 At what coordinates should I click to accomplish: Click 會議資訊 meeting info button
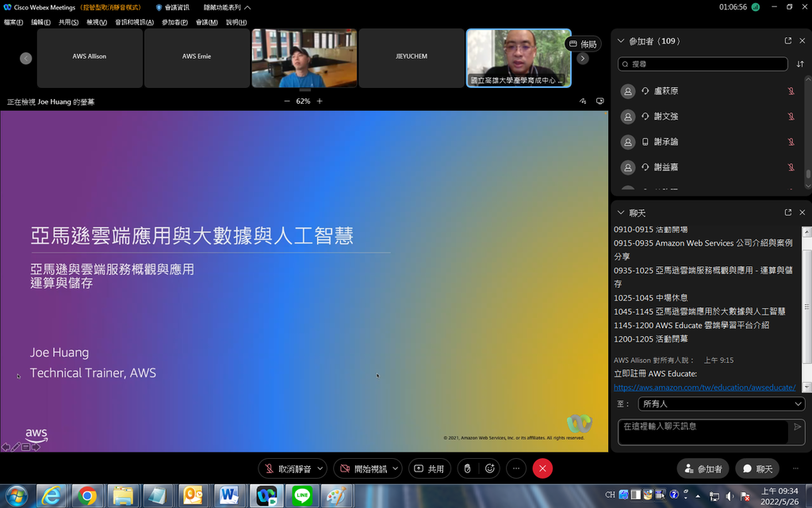[x=172, y=7]
